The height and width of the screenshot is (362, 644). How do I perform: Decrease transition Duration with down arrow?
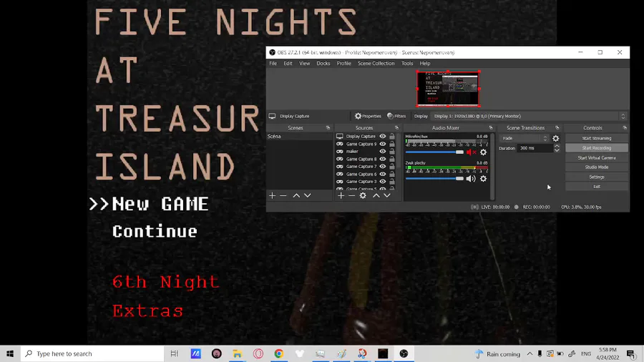(557, 151)
